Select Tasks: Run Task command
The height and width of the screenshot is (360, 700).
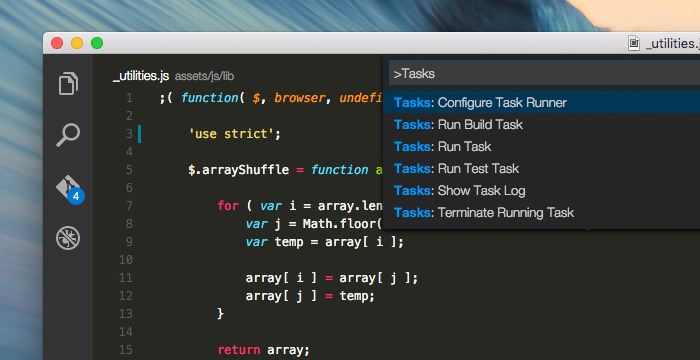pyautogui.click(x=542, y=147)
